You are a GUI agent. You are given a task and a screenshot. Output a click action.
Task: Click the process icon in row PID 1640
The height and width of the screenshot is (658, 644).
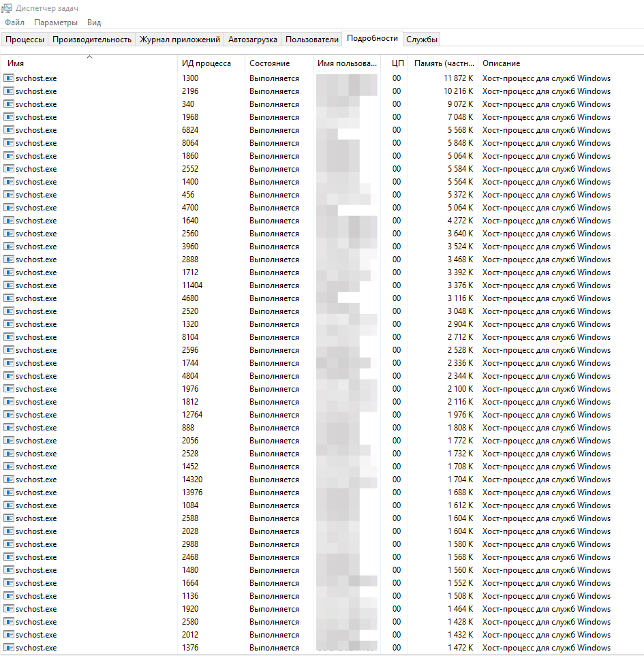click(9, 221)
